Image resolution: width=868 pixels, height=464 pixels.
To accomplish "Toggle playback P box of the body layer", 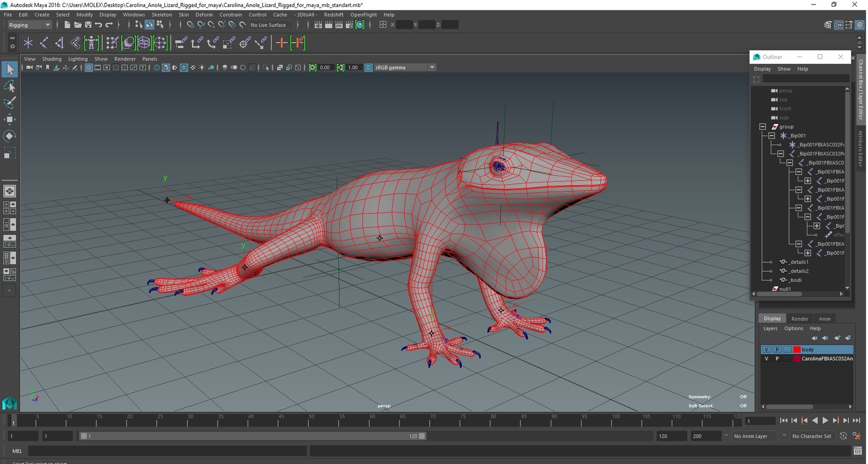I will [x=777, y=350].
